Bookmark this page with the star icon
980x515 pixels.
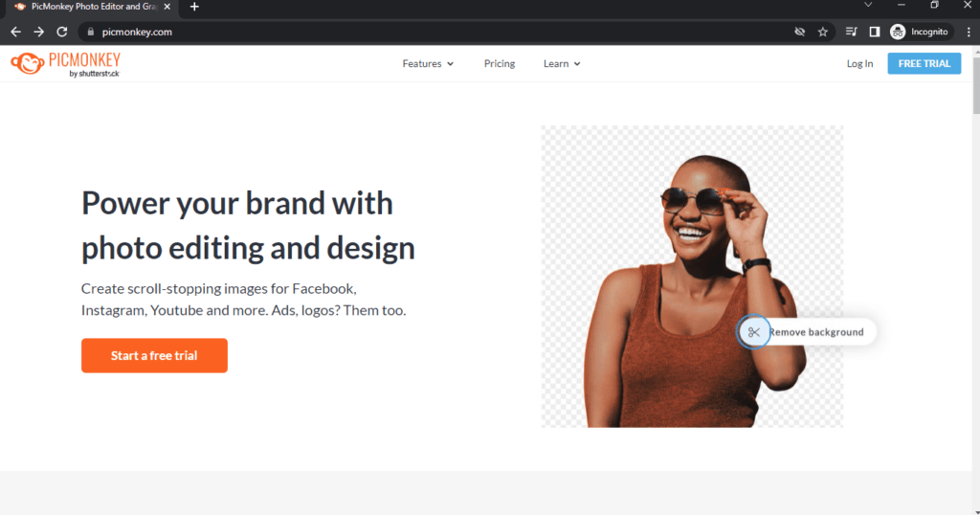[x=822, y=32]
